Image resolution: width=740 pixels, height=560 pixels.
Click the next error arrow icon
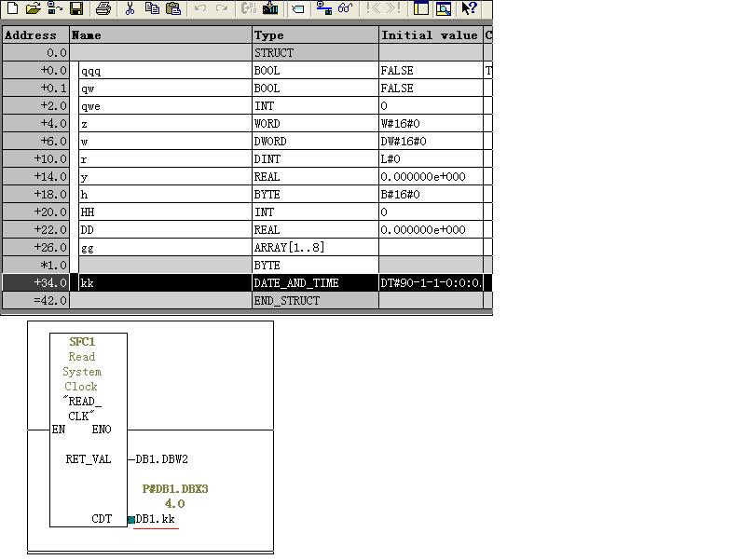pos(393,8)
